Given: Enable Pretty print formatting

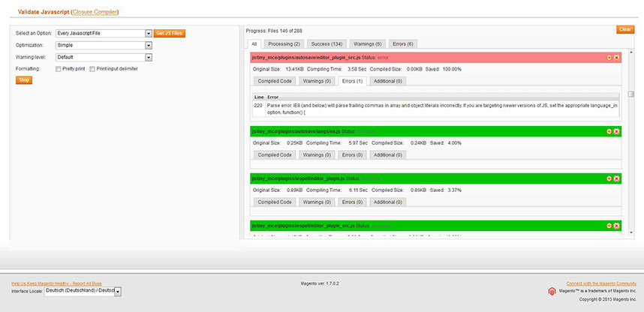Looking at the screenshot, I should pyautogui.click(x=58, y=69).
